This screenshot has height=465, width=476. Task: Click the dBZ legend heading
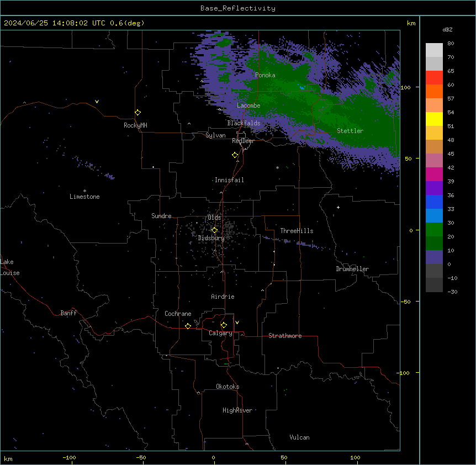[447, 29]
